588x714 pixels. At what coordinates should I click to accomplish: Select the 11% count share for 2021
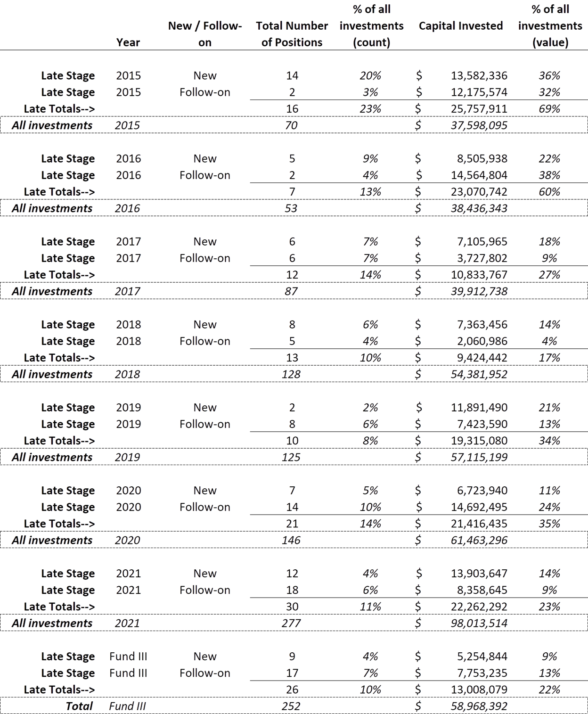(371, 607)
